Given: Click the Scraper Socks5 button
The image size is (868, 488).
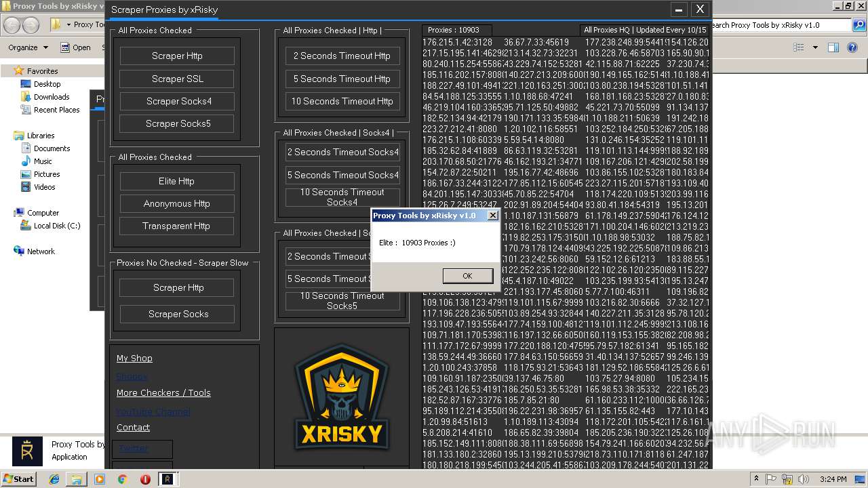Looking at the screenshot, I should (177, 123).
